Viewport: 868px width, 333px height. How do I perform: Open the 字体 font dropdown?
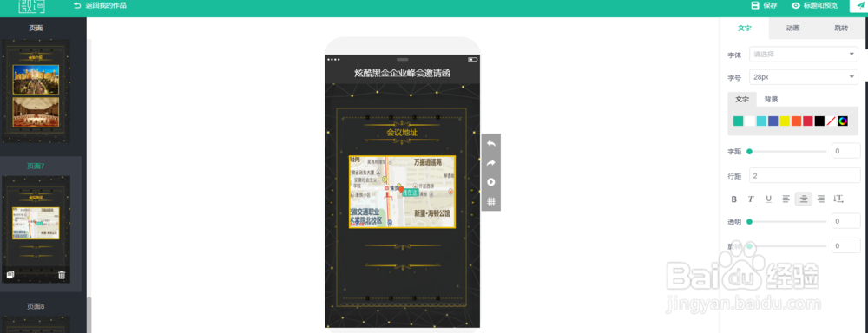coord(804,55)
